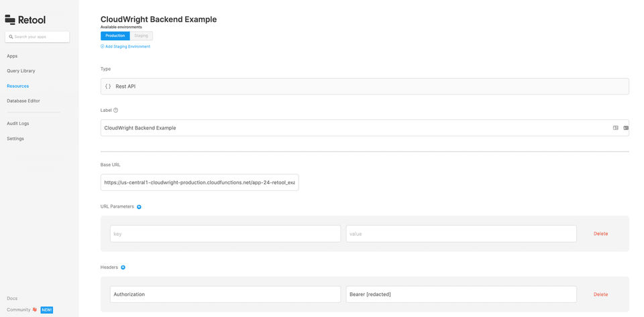The width and height of the screenshot is (644, 317).
Task: Delete the empty URL parameter row
Action: pyautogui.click(x=600, y=233)
